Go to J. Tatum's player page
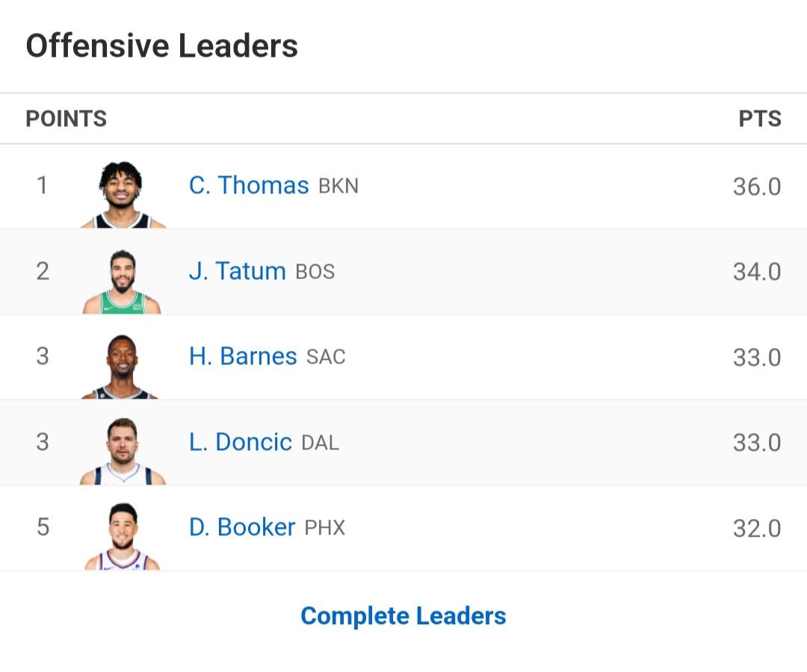807x672 pixels. tap(237, 270)
